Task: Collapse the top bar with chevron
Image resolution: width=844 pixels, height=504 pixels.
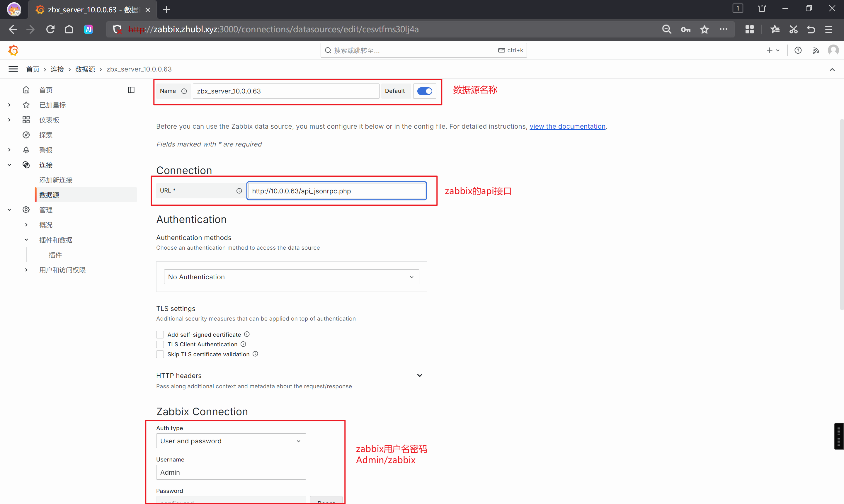Action: point(832,69)
